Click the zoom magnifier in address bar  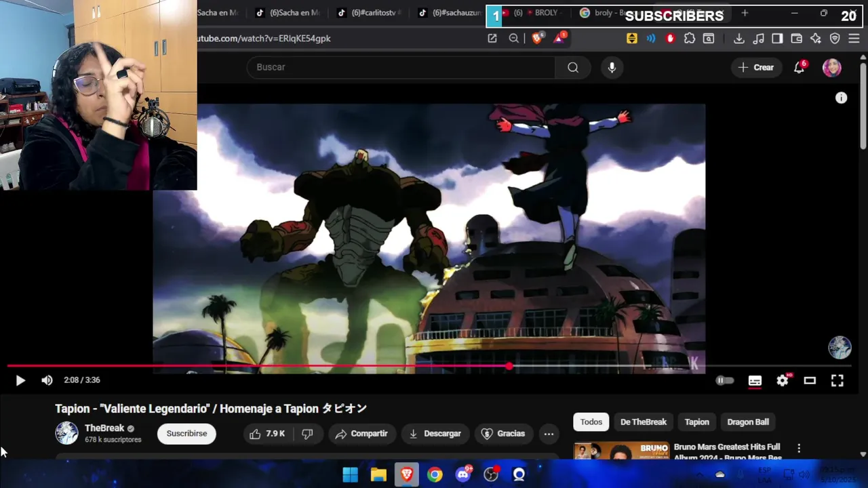(514, 39)
